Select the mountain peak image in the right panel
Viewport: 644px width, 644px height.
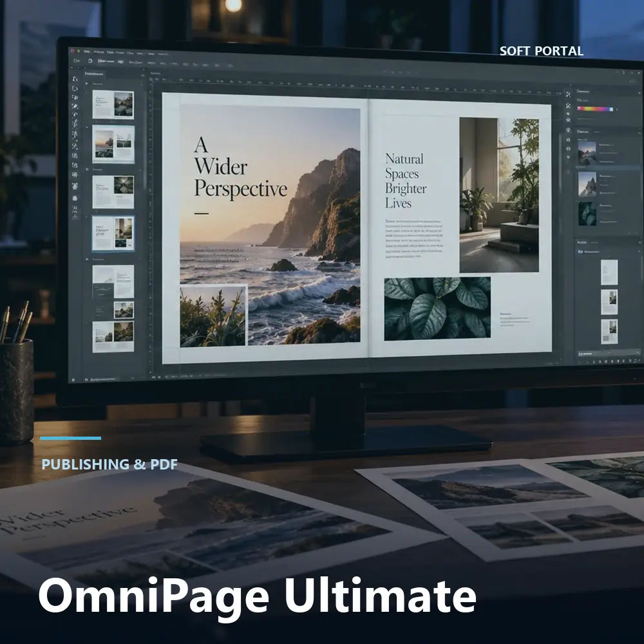[587, 184]
